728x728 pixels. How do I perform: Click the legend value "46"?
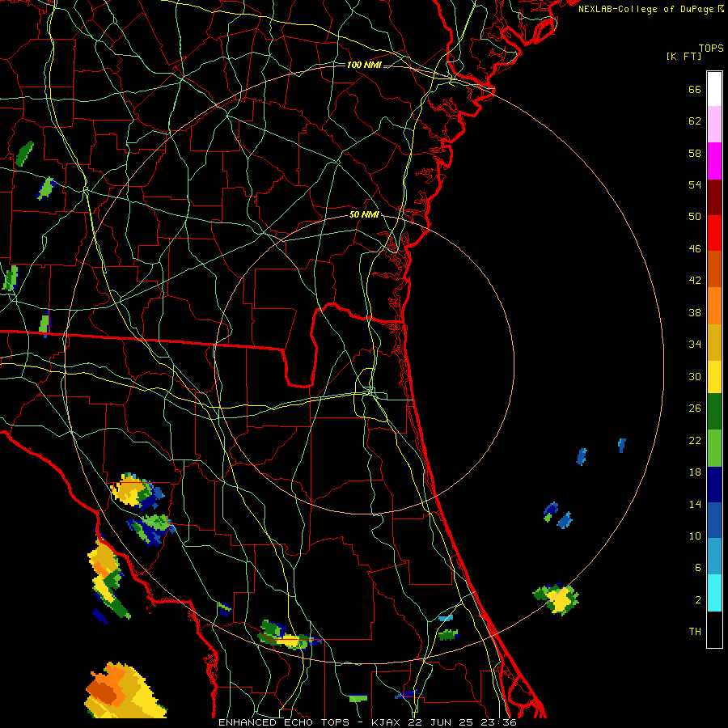[x=695, y=249]
